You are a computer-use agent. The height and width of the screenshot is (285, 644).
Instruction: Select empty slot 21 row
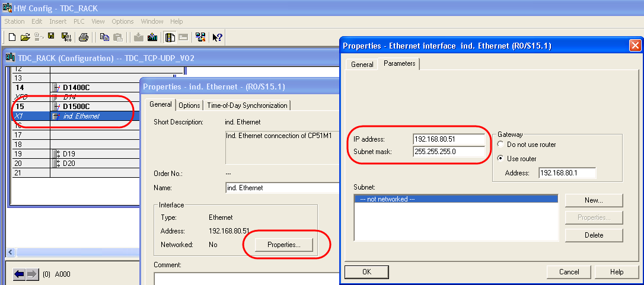[76, 173]
